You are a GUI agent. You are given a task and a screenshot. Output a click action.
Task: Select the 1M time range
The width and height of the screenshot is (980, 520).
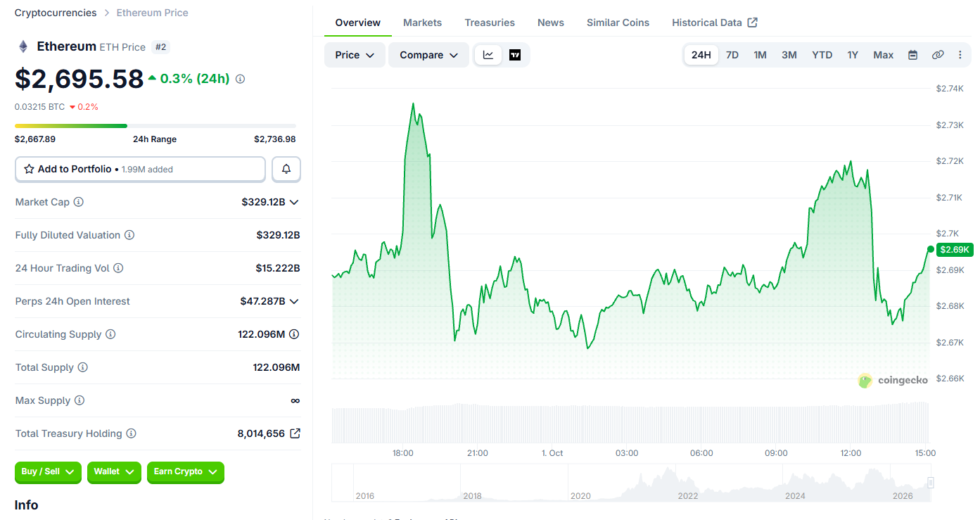point(761,55)
